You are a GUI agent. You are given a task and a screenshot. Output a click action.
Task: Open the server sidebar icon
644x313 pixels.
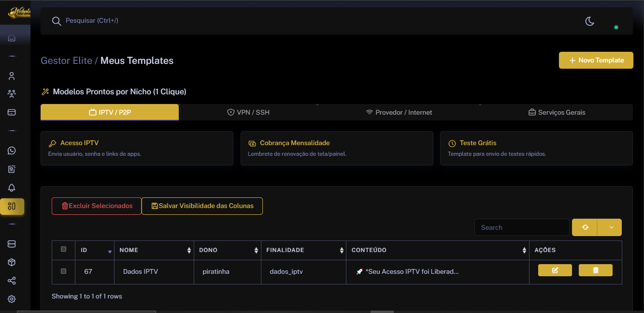[x=12, y=244]
